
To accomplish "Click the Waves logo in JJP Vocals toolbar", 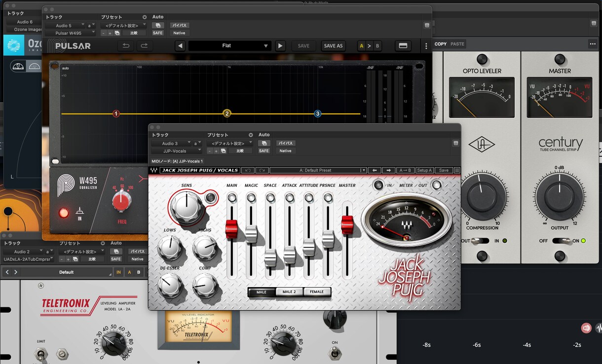I will pyautogui.click(x=154, y=170).
